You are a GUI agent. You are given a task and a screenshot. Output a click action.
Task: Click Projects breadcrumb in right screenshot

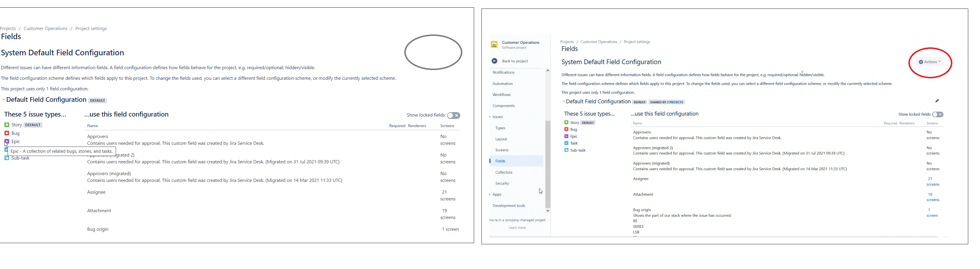[x=567, y=42]
